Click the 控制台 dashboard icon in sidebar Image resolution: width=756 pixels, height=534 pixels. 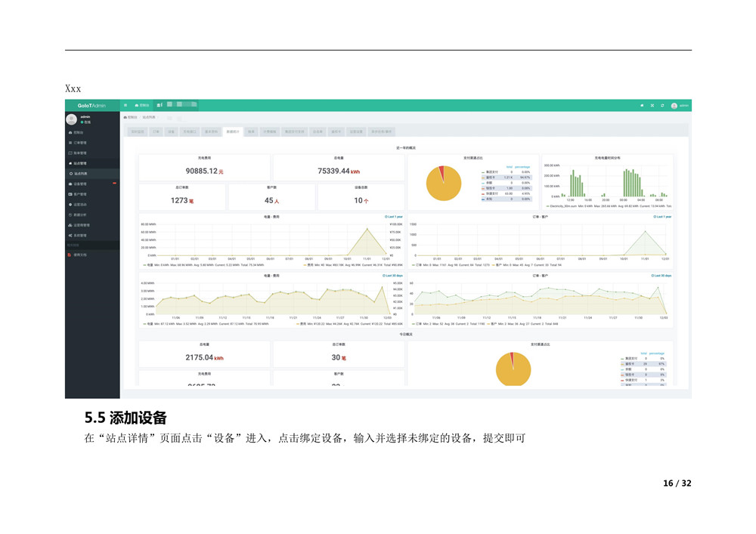click(x=70, y=132)
